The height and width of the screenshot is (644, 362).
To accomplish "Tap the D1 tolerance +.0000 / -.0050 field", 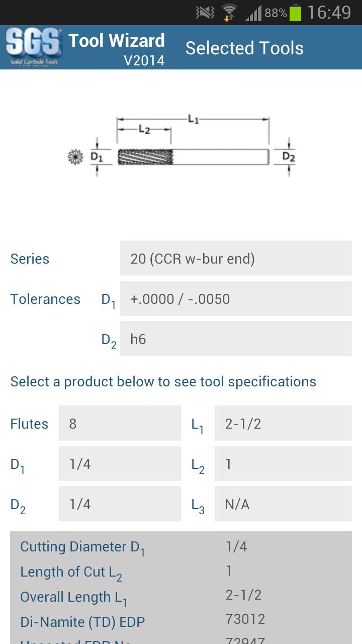I will coord(236,299).
